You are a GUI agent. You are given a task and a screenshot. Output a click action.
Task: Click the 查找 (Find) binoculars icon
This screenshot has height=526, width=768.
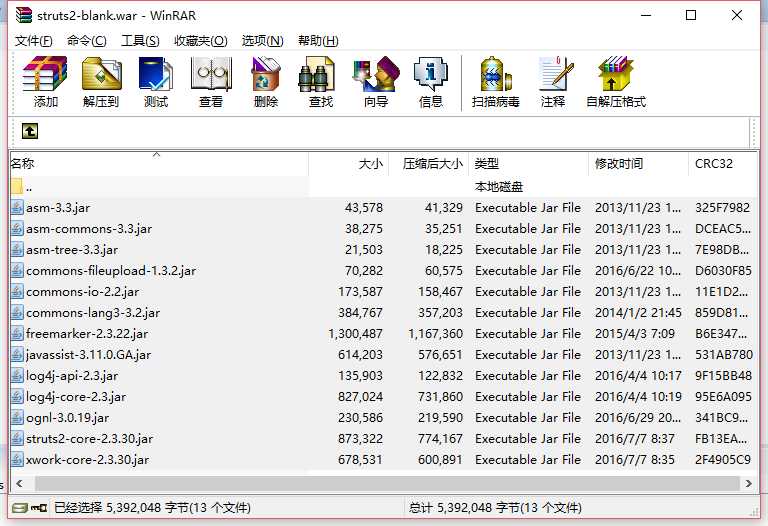316,74
